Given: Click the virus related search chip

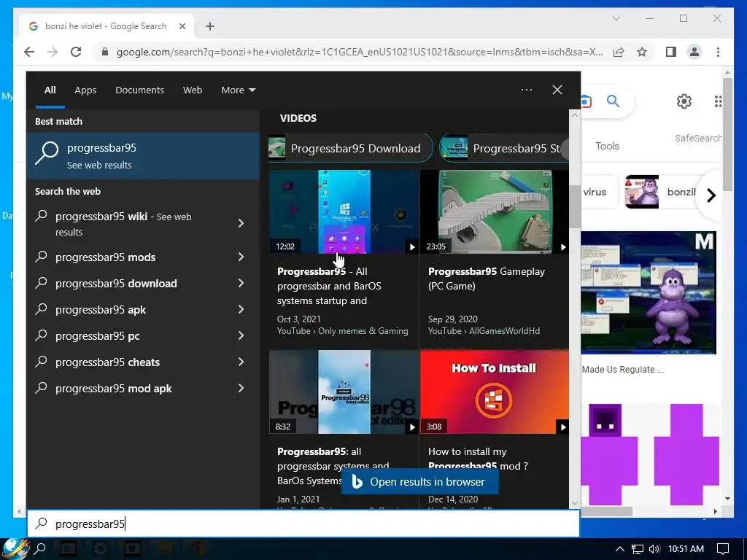Looking at the screenshot, I should pos(599,192).
